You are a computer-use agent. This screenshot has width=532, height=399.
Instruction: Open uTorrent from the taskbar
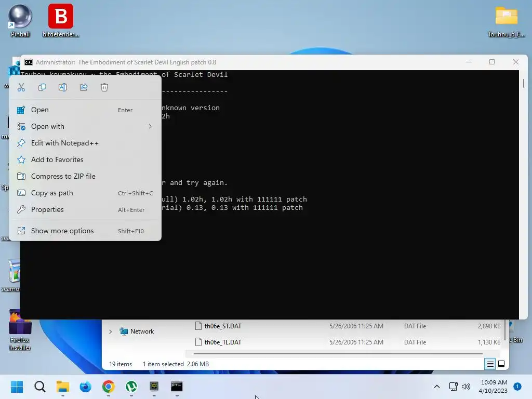131,387
